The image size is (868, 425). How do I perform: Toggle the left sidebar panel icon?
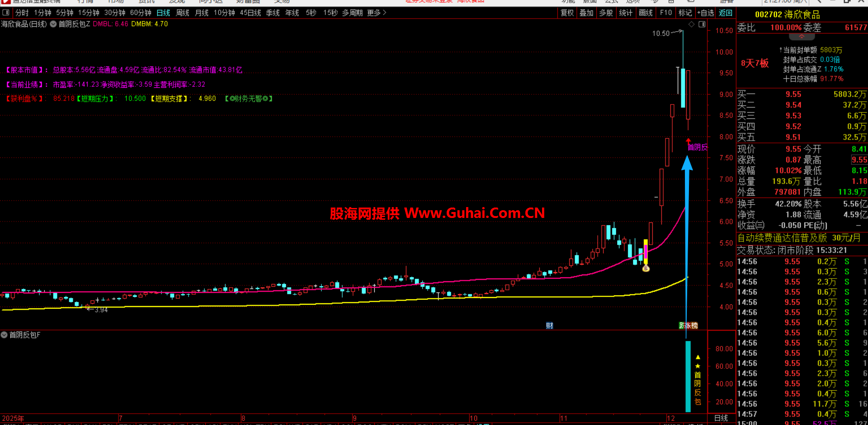pyautogui.click(x=6, y=13)
